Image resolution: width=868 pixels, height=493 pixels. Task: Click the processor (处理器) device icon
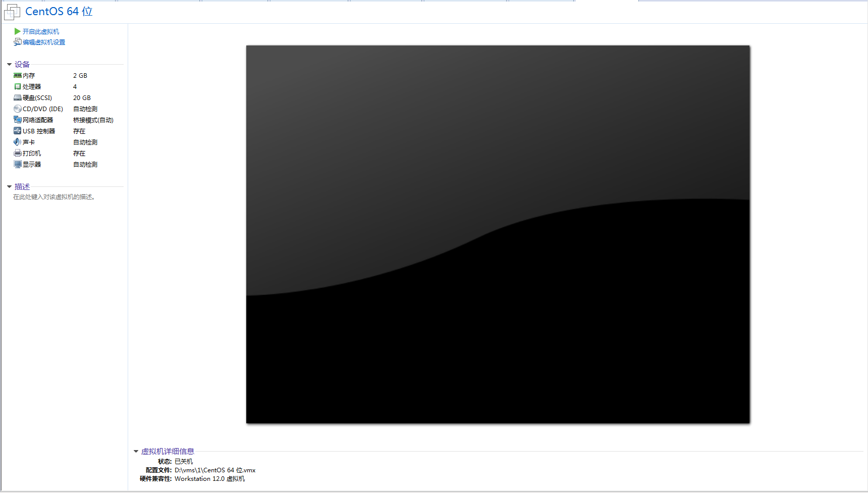pyautogui.click(x=18, y=86)
